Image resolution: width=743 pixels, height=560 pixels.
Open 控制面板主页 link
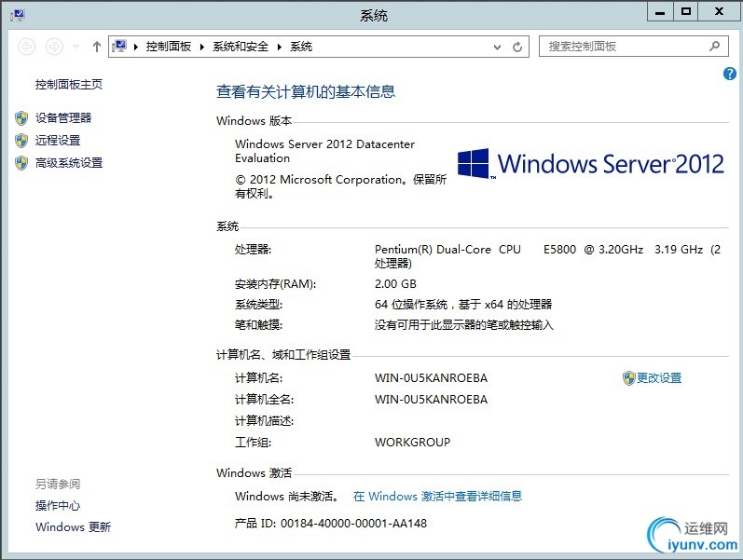coord(69,85)
